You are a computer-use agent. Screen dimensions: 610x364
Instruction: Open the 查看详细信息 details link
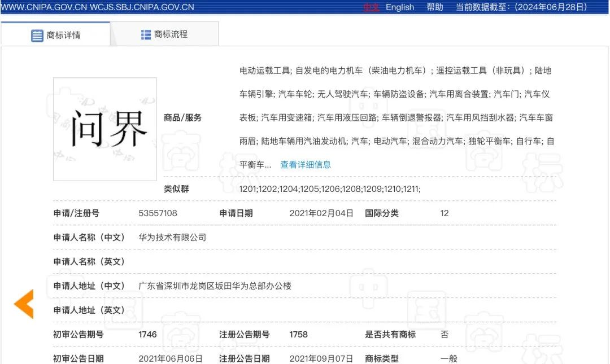coord(306,165)
